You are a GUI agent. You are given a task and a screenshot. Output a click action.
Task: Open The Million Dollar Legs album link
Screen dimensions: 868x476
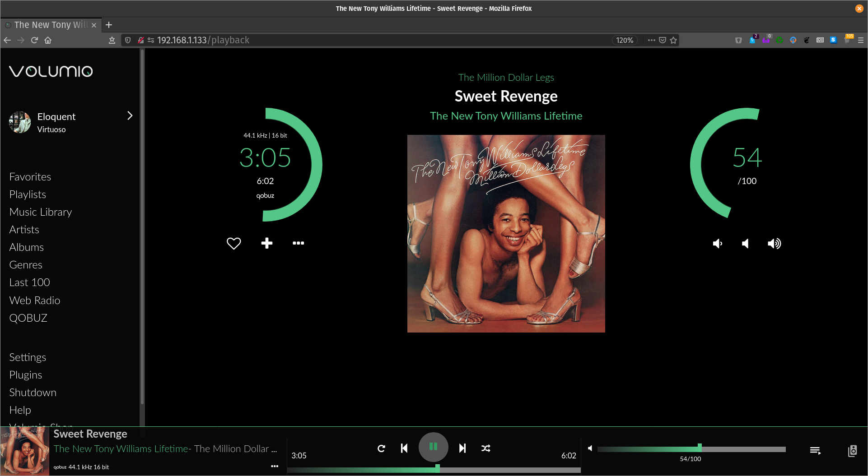(506, 77)
